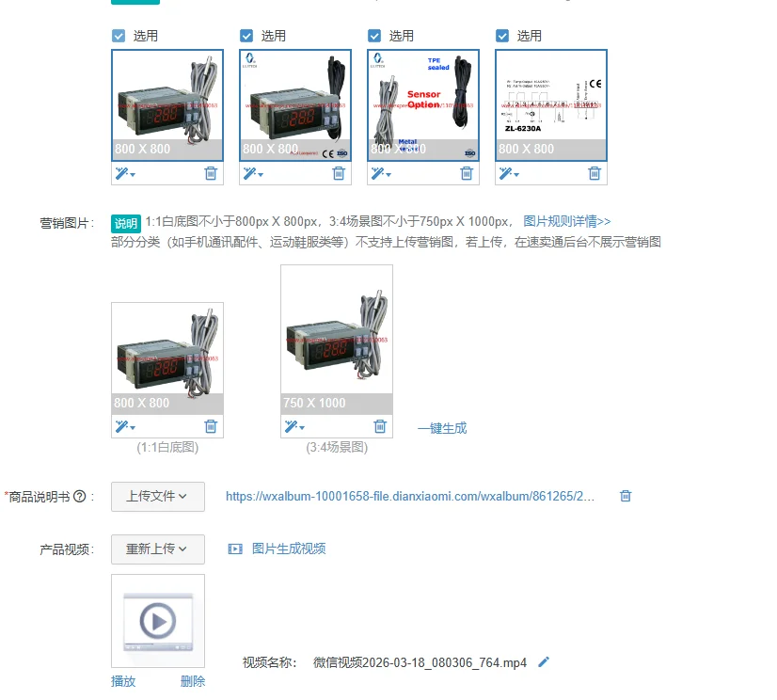
Task: Delete the 3:4场景图 marketing image
Action: point(380,426)
